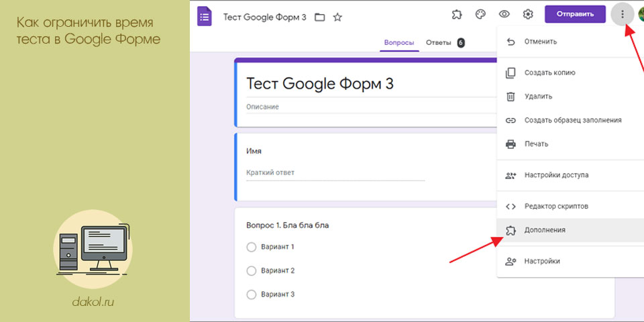This screenshot has width=644, height=322.
Task: Choose Удалить menu entry
Action: [570, 97]
